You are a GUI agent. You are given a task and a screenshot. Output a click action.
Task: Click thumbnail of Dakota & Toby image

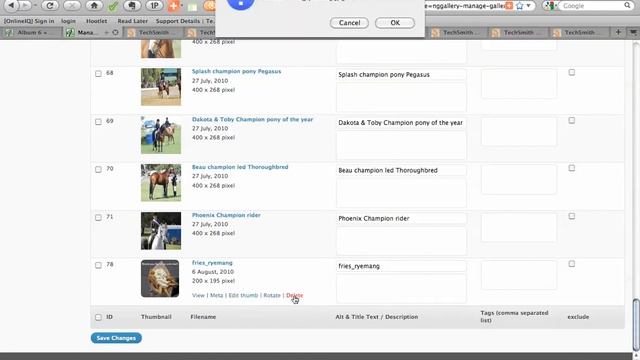pyautogui.click(x=161, y=135)
